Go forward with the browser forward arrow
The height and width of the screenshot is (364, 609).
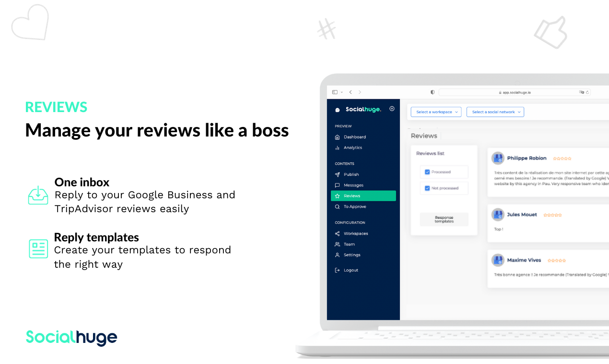(360, 92)
